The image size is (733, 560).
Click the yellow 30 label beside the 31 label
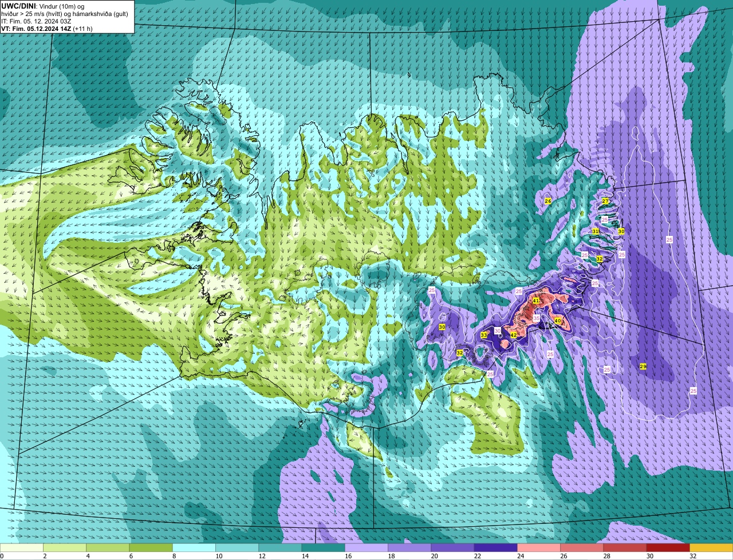(x=621, y=231)
